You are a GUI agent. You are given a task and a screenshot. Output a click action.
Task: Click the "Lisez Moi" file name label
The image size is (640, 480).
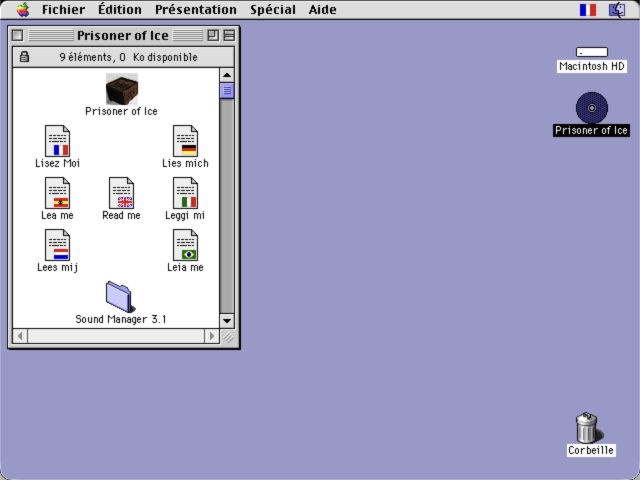tap(58, 163)
